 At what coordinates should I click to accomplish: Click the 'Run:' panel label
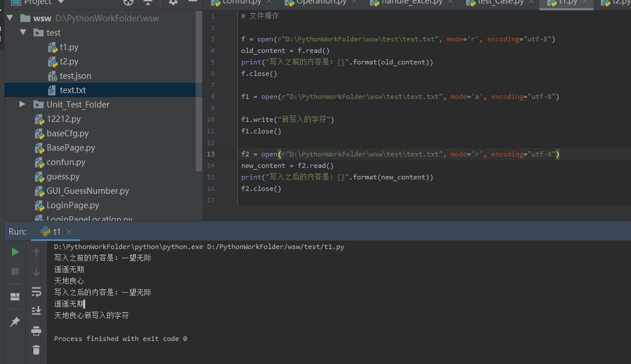(x=17, y=231)
